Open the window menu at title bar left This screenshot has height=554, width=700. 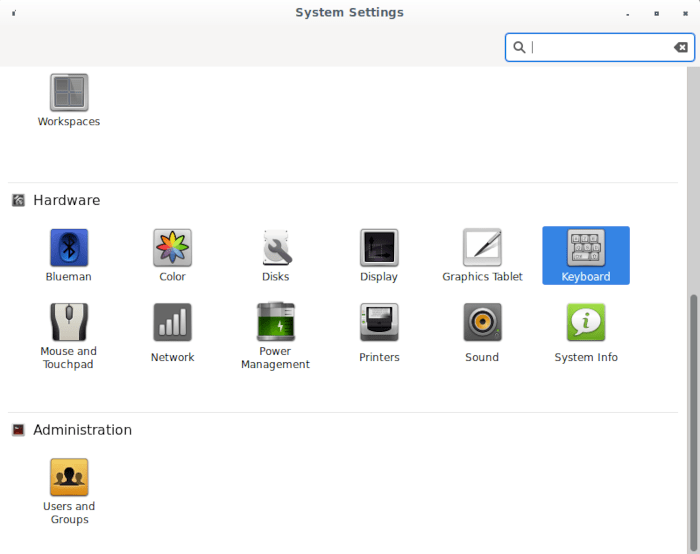[x=14, y=13]
